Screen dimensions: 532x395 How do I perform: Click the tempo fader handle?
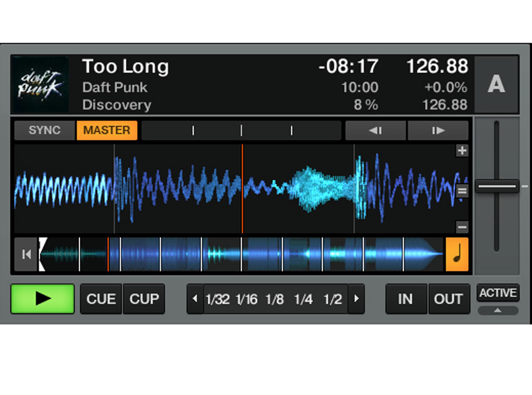tap(497, 186)
